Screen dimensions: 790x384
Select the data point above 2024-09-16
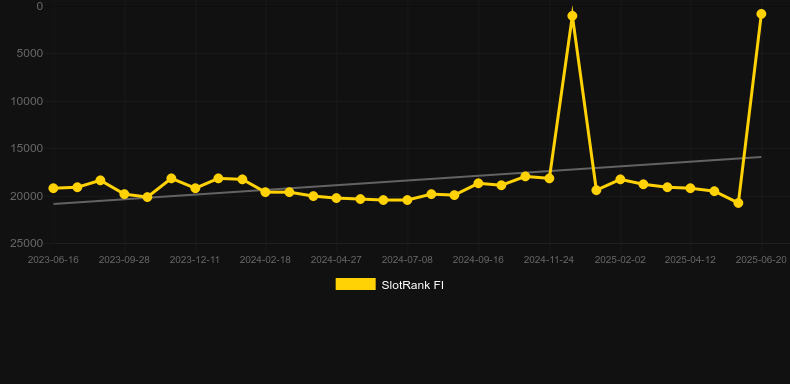(x=478, y=183)
